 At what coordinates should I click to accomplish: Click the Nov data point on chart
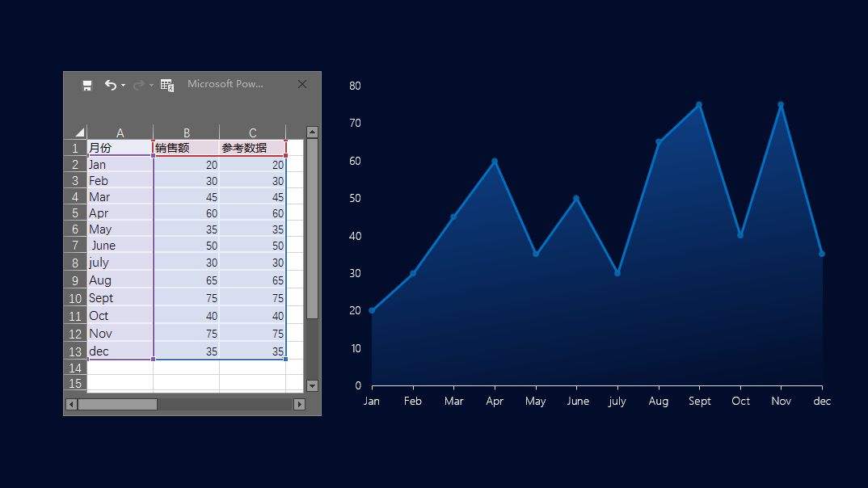(781, 104)
